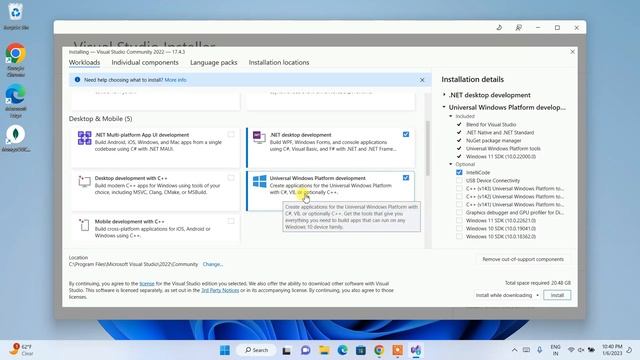Switch to Individual components tab

click(145, 62)
